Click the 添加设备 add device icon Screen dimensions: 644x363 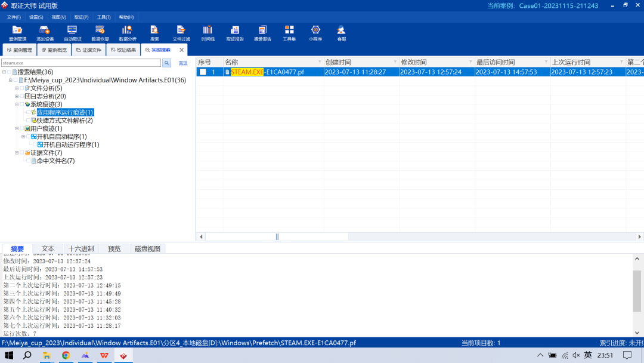tap(45, 33)
